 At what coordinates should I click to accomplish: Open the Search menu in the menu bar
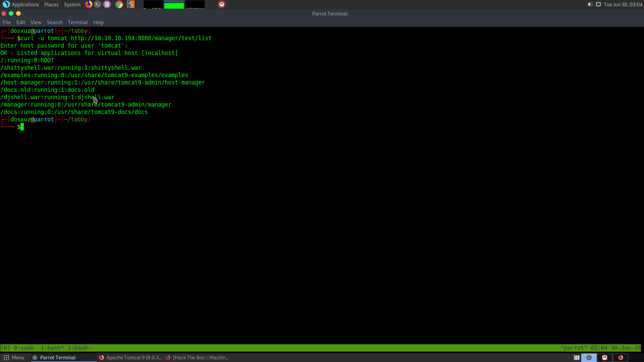click(x=54, y=22)
